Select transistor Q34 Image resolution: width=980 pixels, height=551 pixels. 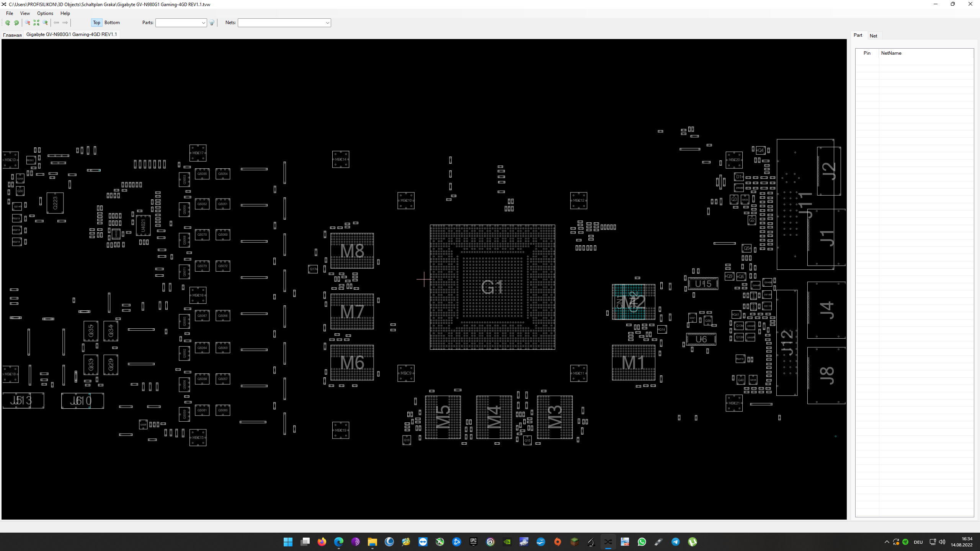[111, 331]
